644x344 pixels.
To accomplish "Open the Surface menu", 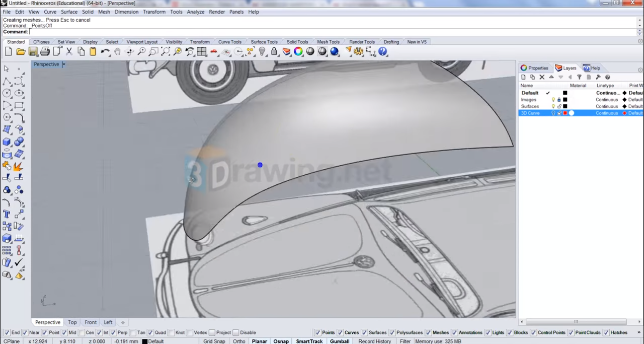I will 69,12.
